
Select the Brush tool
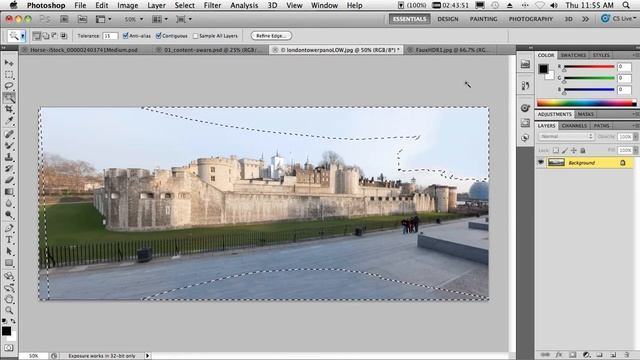9,145
